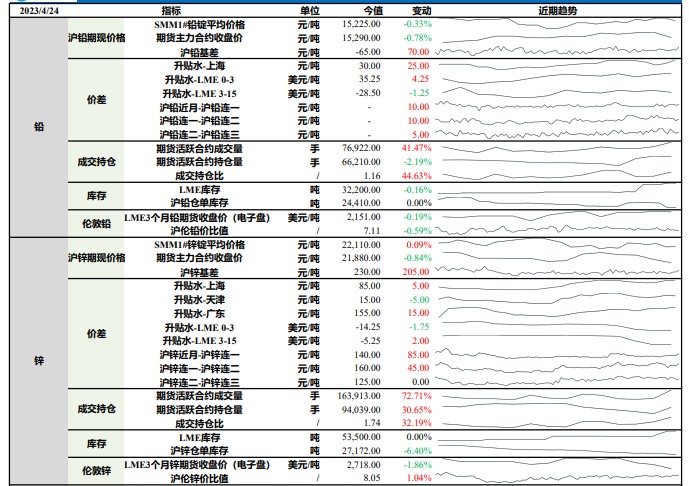Select the value 94,039.00
Viewport: 689px width, 486px height.
(x=361, y=410)
